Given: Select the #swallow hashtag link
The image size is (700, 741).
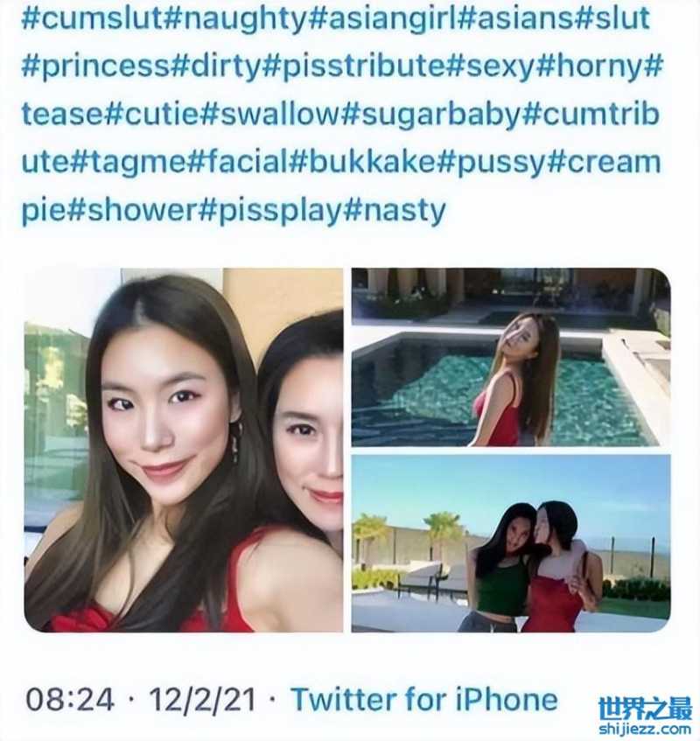Looking at the screenshot, I should point(271,115).
